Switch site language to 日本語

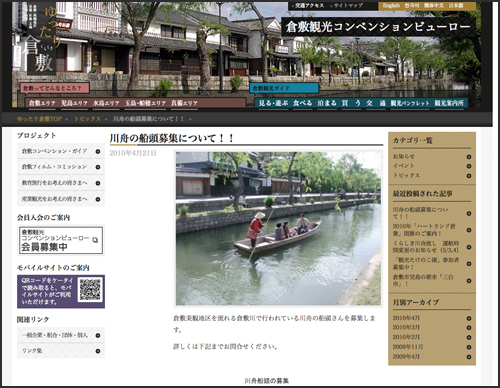[456, 6]
